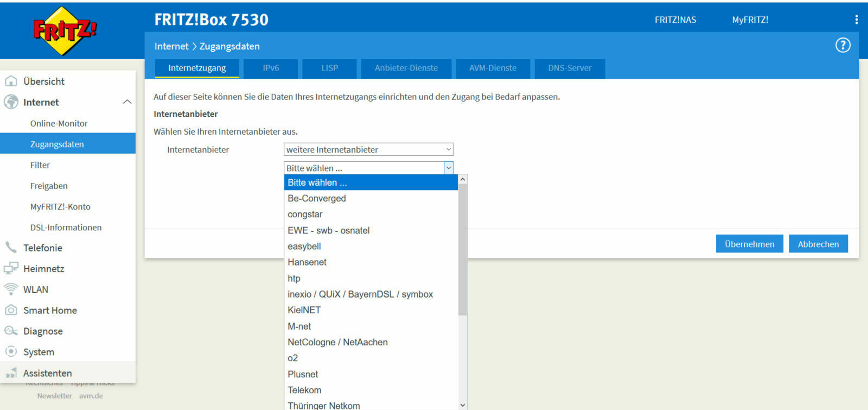
Task: Click the provider list scrollbar thumb
Action: click(x=463, y=250)
